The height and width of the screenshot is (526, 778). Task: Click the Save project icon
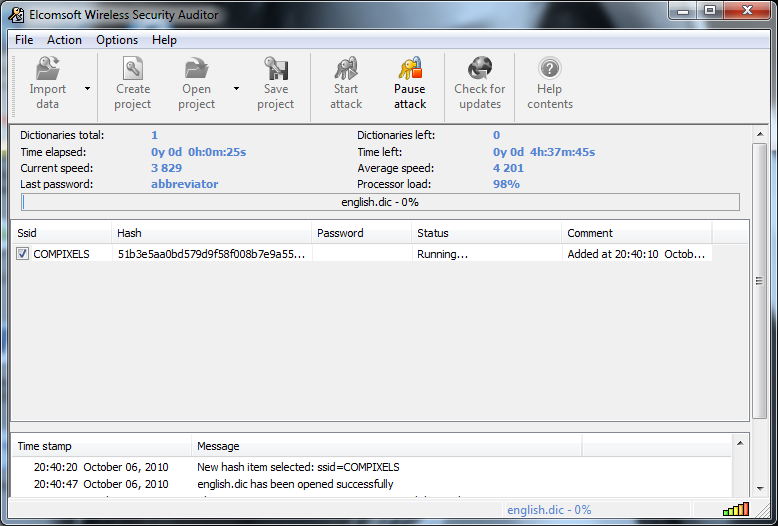point(275,68)
